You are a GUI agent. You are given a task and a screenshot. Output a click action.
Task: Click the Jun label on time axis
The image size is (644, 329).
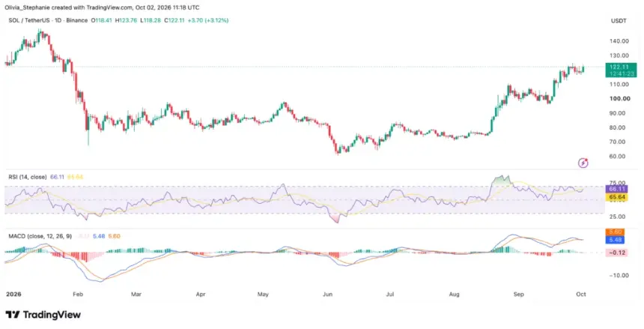327,295
